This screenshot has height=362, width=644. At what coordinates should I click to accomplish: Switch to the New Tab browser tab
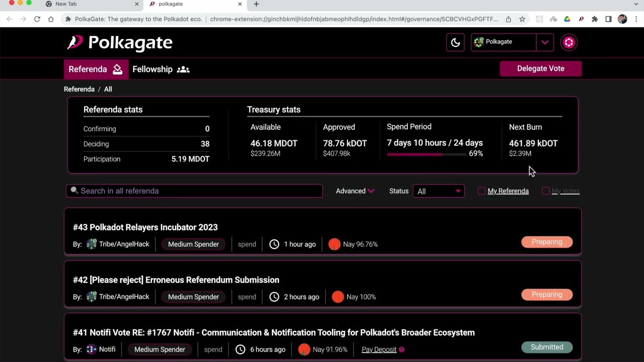pos(92,4)
